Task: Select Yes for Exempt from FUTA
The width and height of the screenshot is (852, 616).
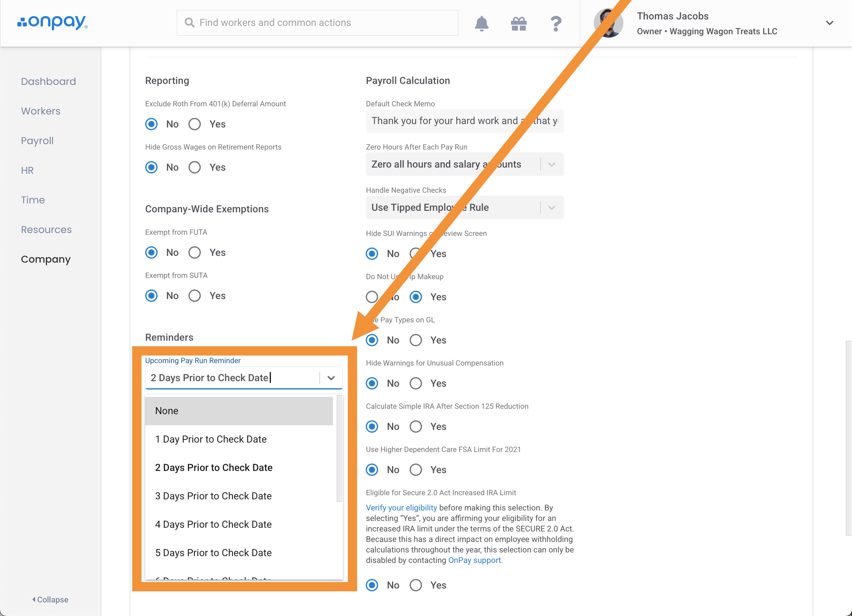Action: 195,252
